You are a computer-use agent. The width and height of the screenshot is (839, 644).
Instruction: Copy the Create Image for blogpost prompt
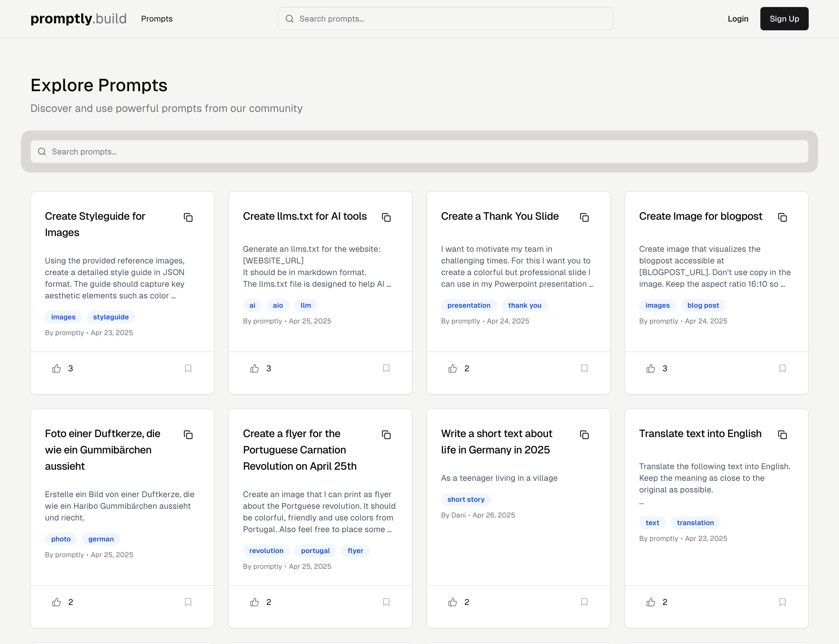pyautogui.click(x=783, y=217)
